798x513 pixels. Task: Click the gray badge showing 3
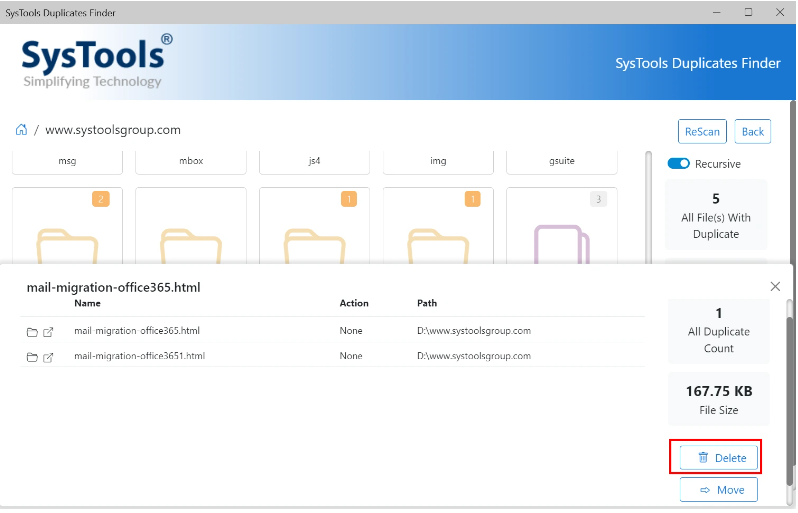(x=598, y=199)
